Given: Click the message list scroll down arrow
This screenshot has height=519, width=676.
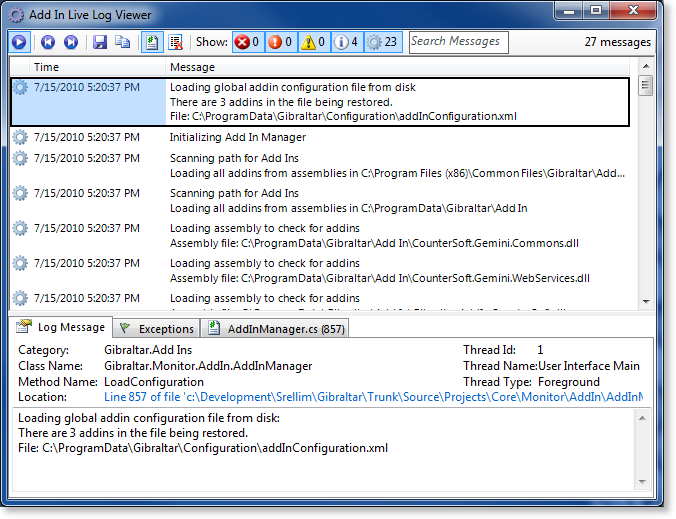Looking at the screenshot, I should click(646, 300).
